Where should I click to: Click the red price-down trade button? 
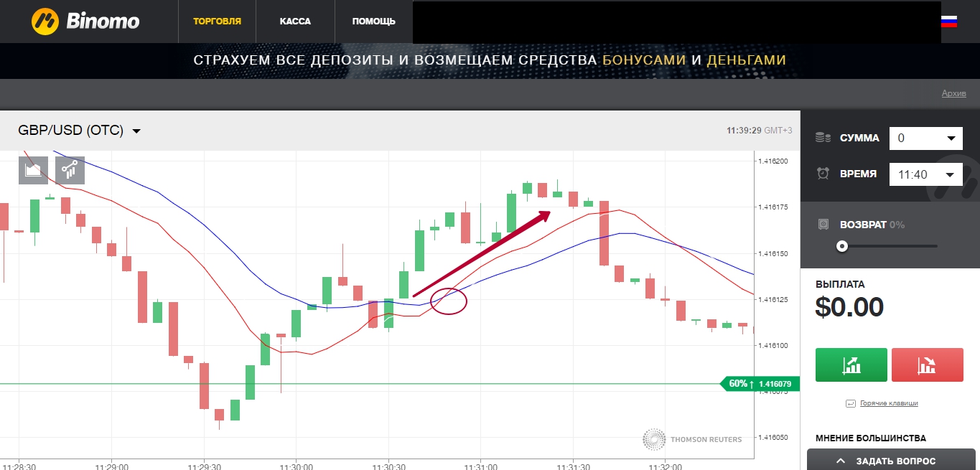click(927, 365)
